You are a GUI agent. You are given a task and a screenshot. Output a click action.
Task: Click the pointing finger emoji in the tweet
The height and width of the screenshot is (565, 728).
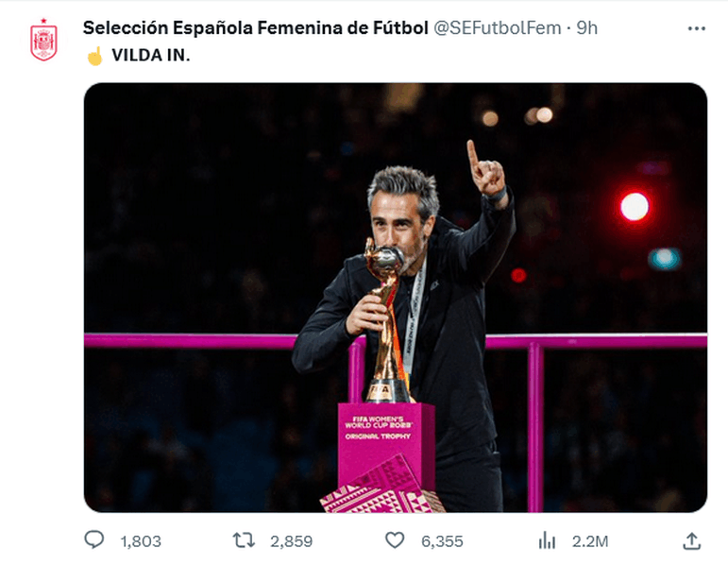point(94,55)
